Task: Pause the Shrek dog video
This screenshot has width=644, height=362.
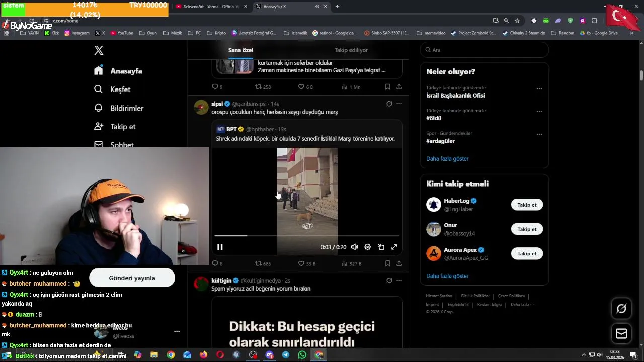Action: click(x=220, y=247)
